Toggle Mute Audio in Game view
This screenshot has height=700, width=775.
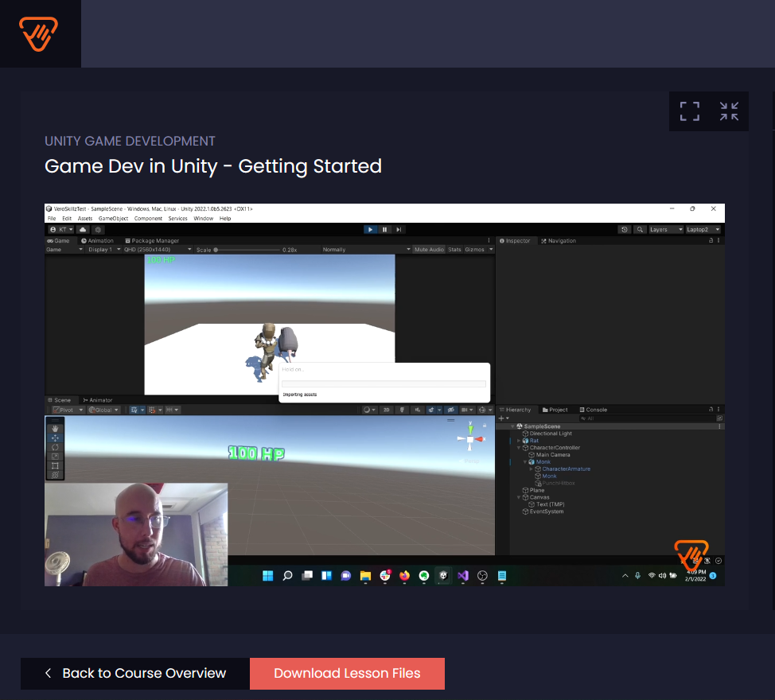click(x=429, y=250)
